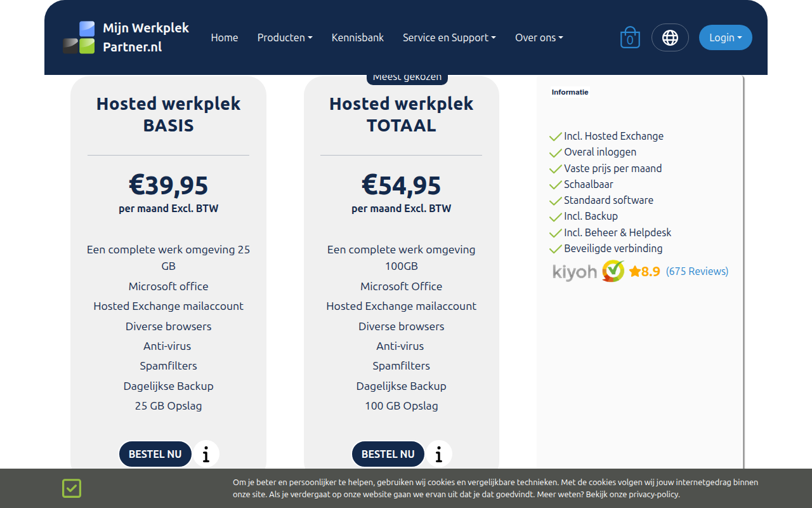Click the Informatie label
Viewport: 812px width, 508px height.
(570, 92)
